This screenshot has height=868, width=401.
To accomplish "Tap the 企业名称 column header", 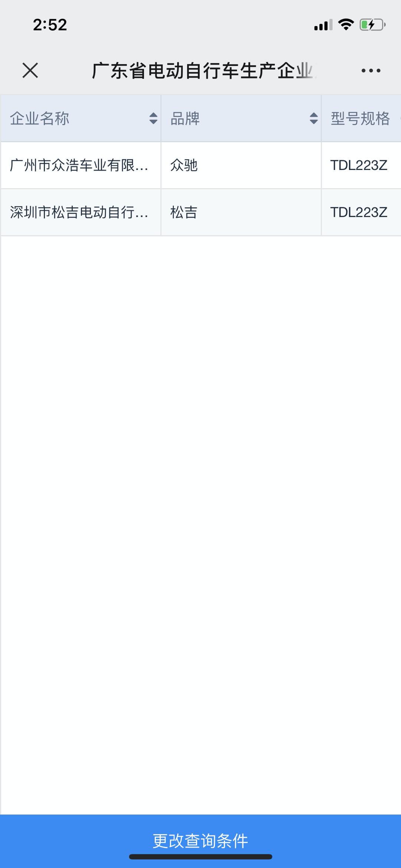I will click(81, 118).
